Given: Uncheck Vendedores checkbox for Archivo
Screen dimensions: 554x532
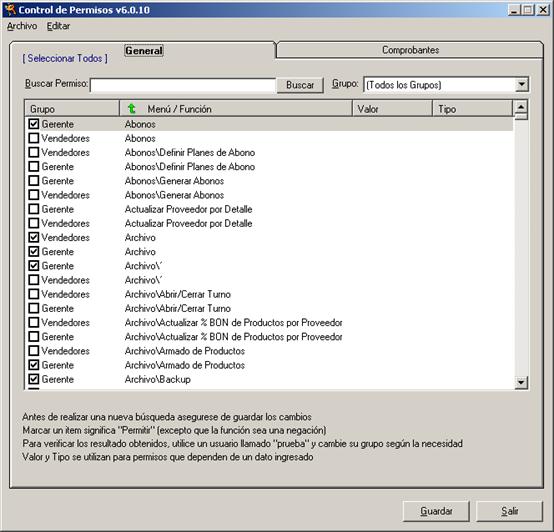Looking at the screenshot, I should click(34, 237).
